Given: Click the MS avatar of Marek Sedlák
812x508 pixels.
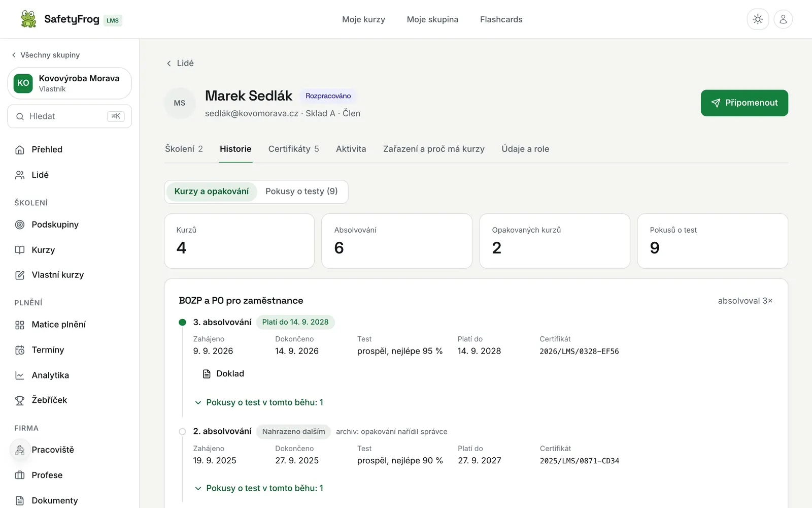Looking at the screenshot, I should [x=180, y=103].
